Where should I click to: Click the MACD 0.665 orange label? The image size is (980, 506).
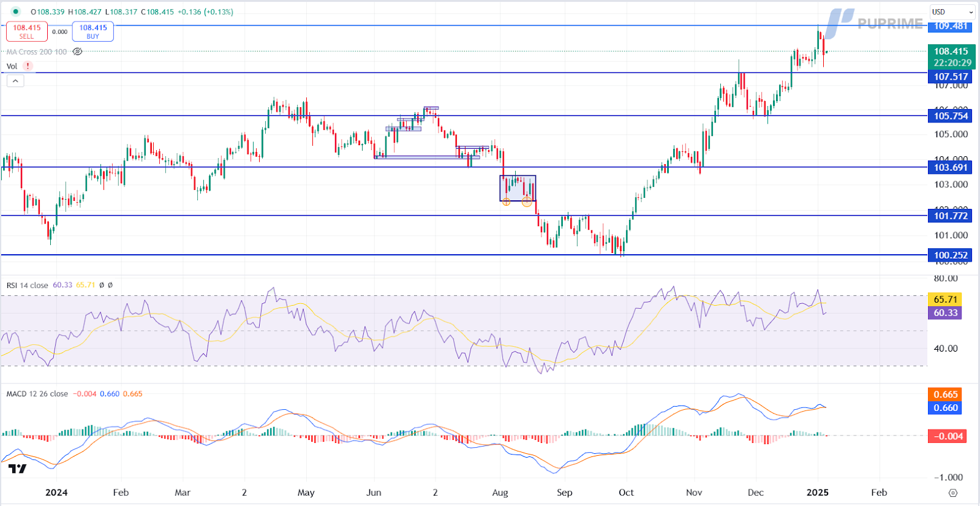click(945, 395)
